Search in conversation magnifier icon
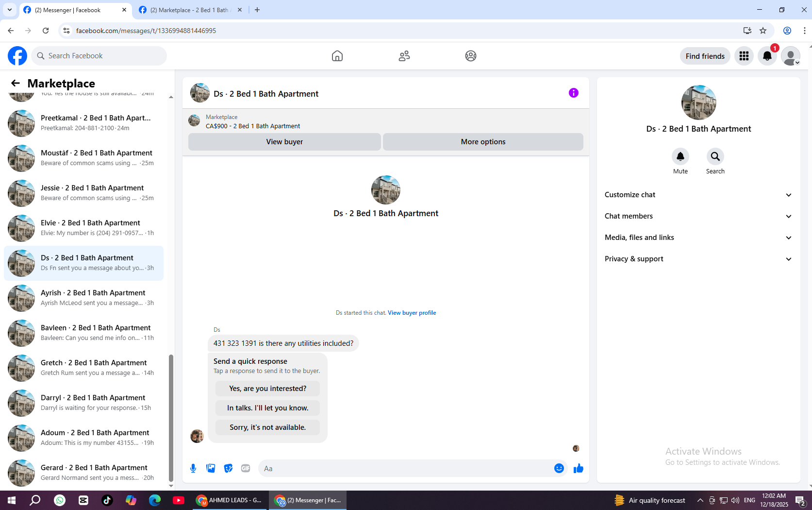This screenshot has height=510, width=812. [715, 156]
